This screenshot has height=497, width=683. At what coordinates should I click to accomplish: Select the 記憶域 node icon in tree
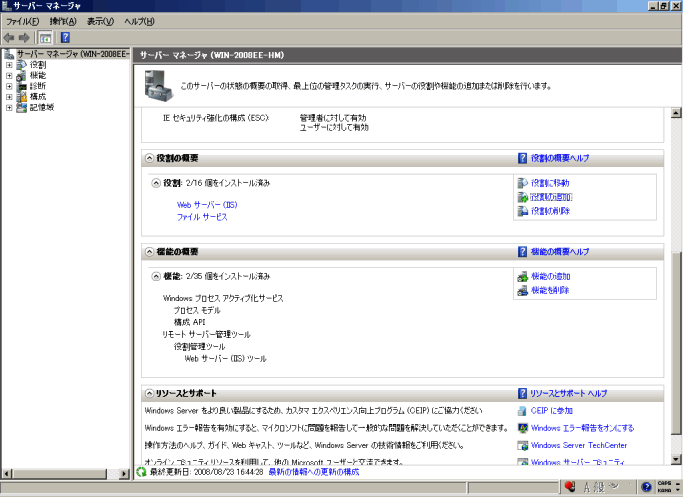[22, 107]
